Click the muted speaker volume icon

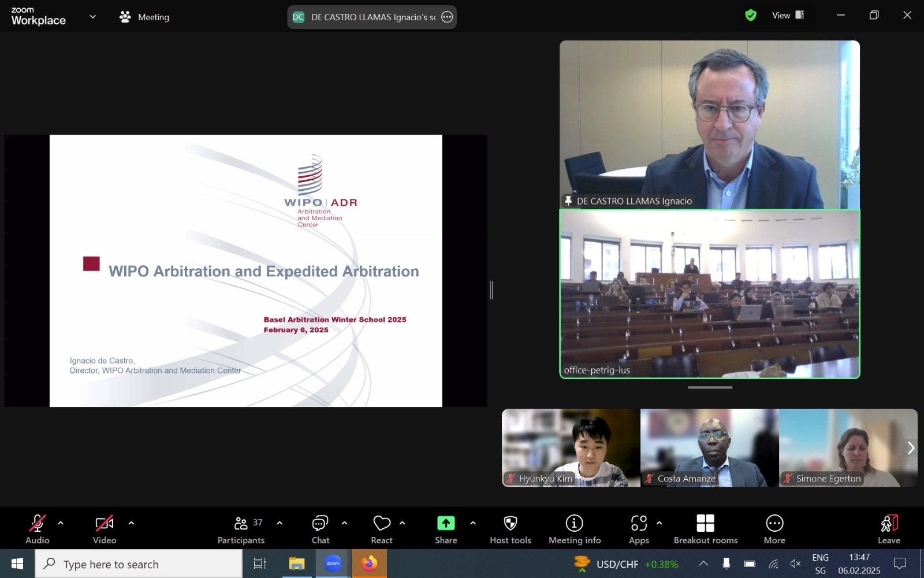pyautogui.click(x=796, y=564)
